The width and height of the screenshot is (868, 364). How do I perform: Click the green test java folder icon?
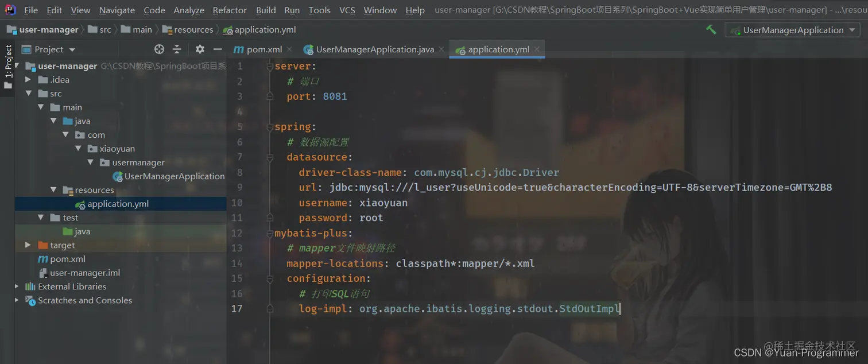(x=67, y=231)
